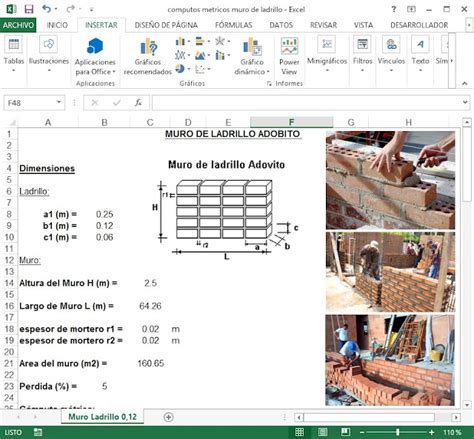This screenshot has width=474, height=439.
Task: Select column F header
Action: click(291, 122)
